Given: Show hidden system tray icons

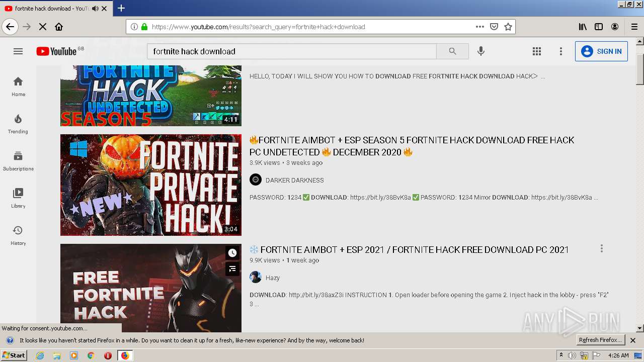Looking at the screenshot, I should pyautogui.click(x=561, y=355).
